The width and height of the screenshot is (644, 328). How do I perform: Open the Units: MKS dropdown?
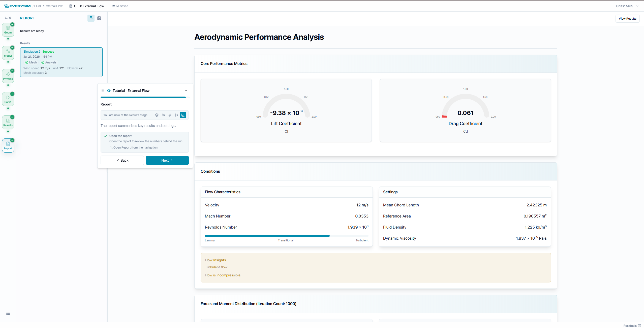627,6
